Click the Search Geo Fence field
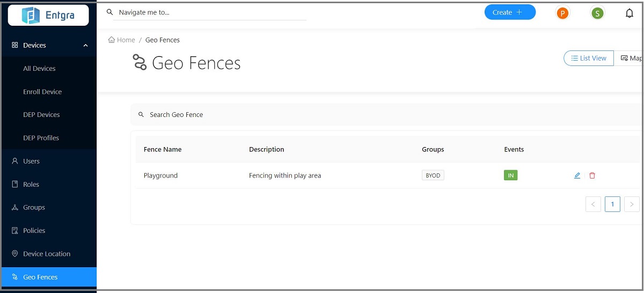644x293 pixels. [376, 115]
